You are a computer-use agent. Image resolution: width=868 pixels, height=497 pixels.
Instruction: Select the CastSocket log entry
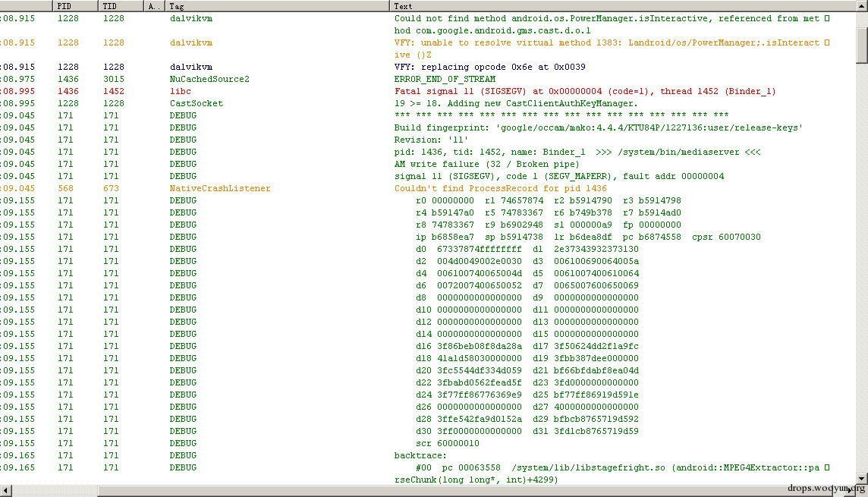point(428,103)
